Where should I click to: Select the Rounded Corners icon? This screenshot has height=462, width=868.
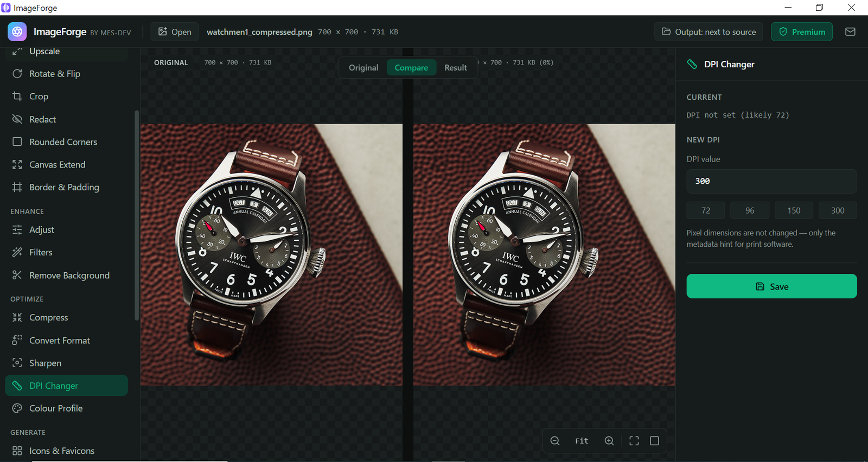(17, 142)
